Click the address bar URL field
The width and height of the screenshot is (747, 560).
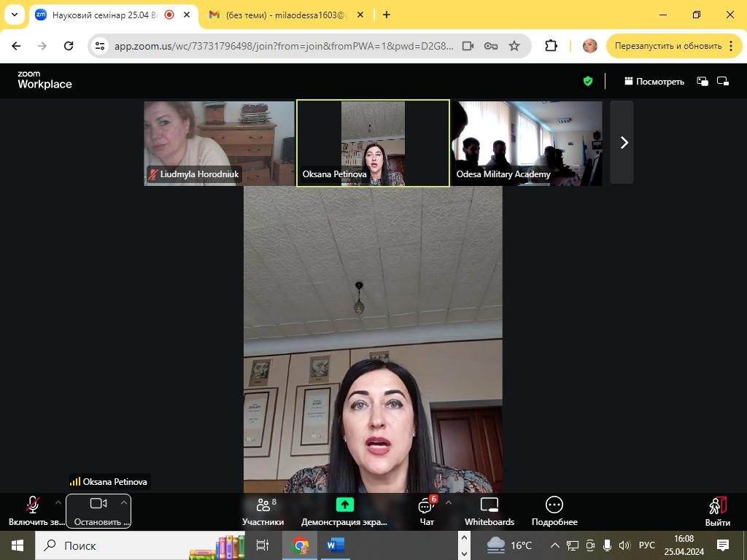284,46
